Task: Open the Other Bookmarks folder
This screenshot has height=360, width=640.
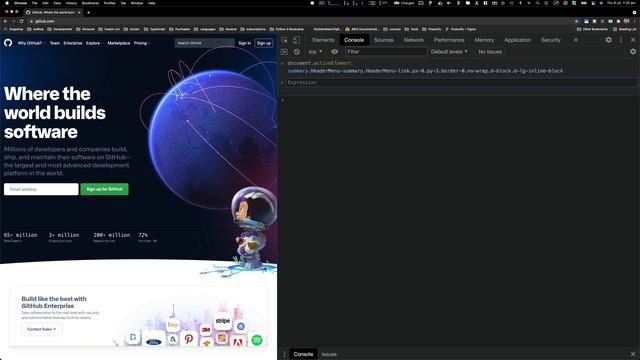Action: coord(592,29)
